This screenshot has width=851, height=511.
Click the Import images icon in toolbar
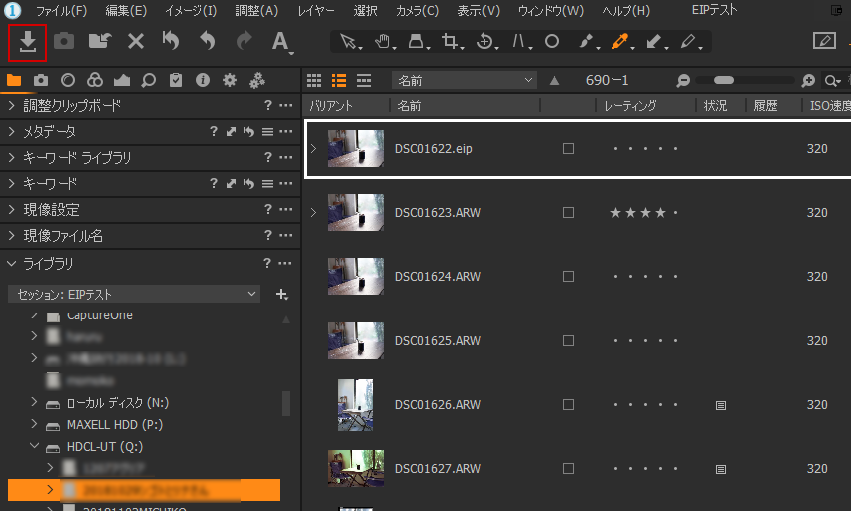[x=28, y=41]
